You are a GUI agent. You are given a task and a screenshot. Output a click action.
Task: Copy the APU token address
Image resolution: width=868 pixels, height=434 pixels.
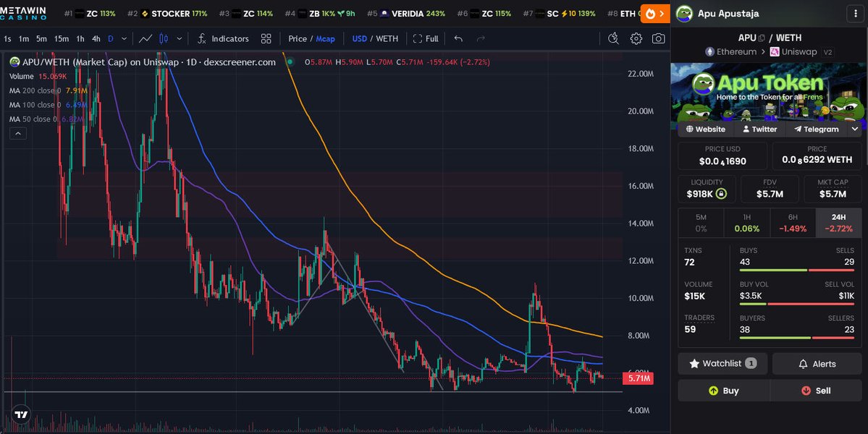(762, 38)
